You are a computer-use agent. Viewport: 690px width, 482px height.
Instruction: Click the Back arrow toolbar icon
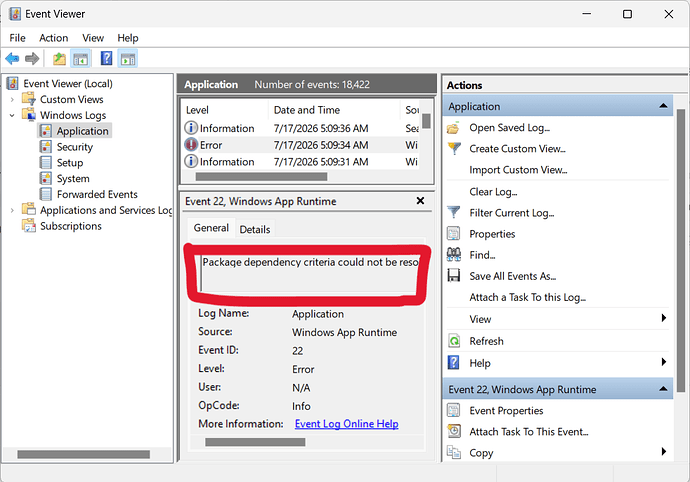[12, 58]
